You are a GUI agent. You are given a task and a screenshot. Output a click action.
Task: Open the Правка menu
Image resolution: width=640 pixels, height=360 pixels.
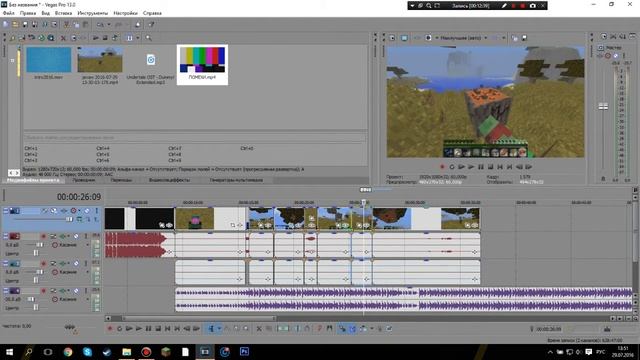(x=28, y=13)
